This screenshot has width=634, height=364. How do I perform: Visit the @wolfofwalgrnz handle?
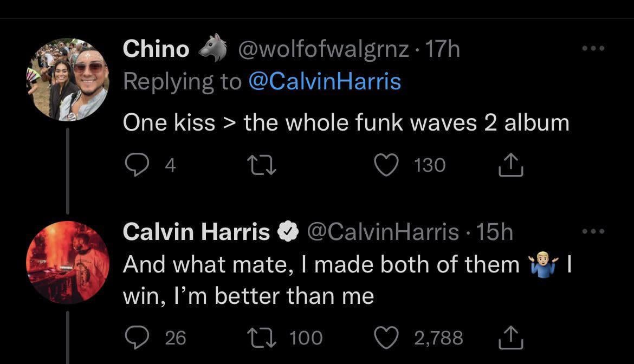tap(324, 49)
